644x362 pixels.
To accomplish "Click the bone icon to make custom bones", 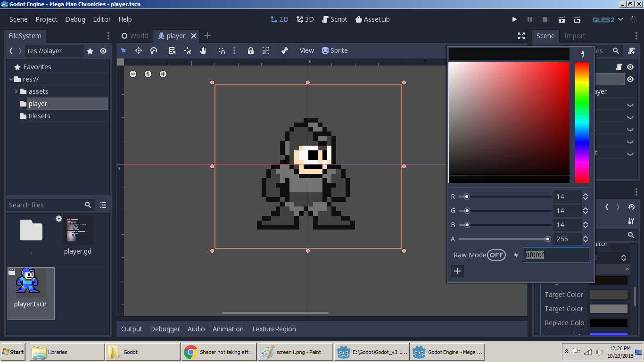I will (x=284, y=50).
